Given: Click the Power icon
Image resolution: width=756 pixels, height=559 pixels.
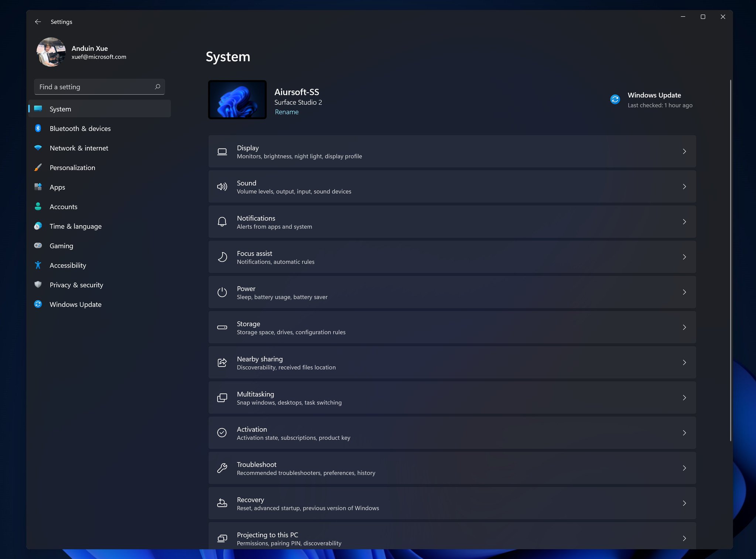Looking at the screenshot, I should (x=222, y=292).
